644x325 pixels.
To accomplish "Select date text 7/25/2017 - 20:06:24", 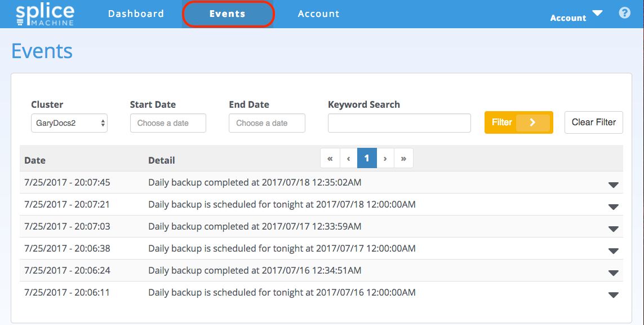I will tap(68, 270).
